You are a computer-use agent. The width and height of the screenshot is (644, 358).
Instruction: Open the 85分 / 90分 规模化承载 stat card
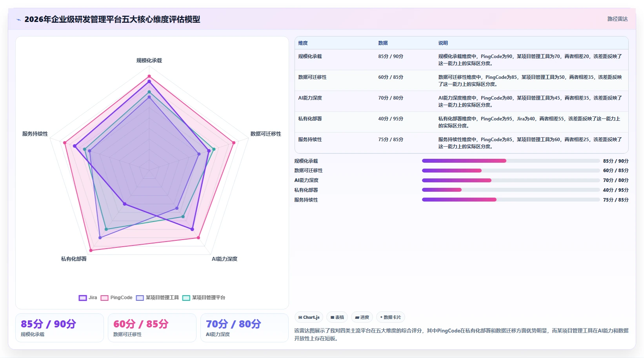point(60,328)
